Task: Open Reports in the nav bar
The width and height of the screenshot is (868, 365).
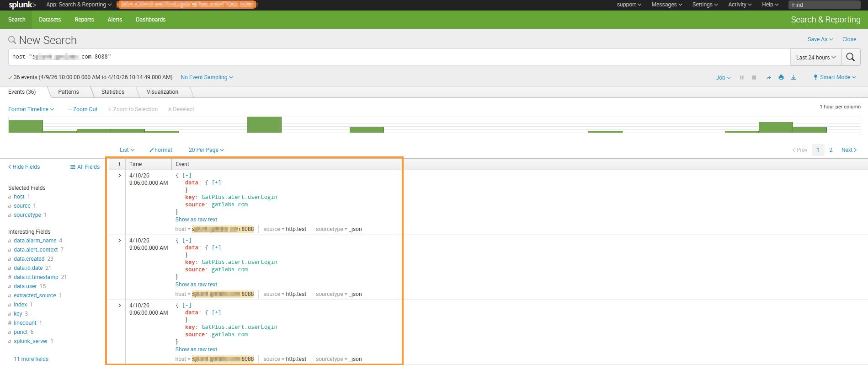Action: point(84,20)
